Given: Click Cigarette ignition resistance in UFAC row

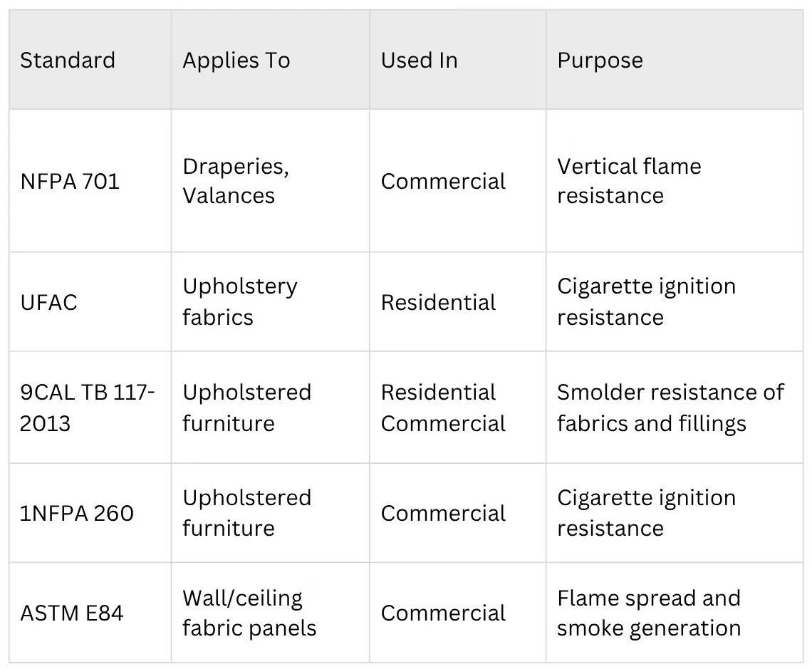Looking at the screenshot, I should [x=675, y=302].
